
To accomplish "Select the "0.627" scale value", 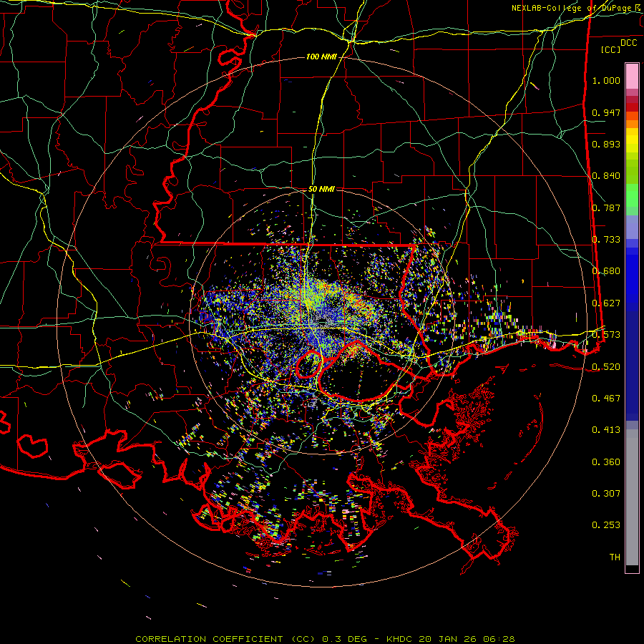I will click(606, 303).
